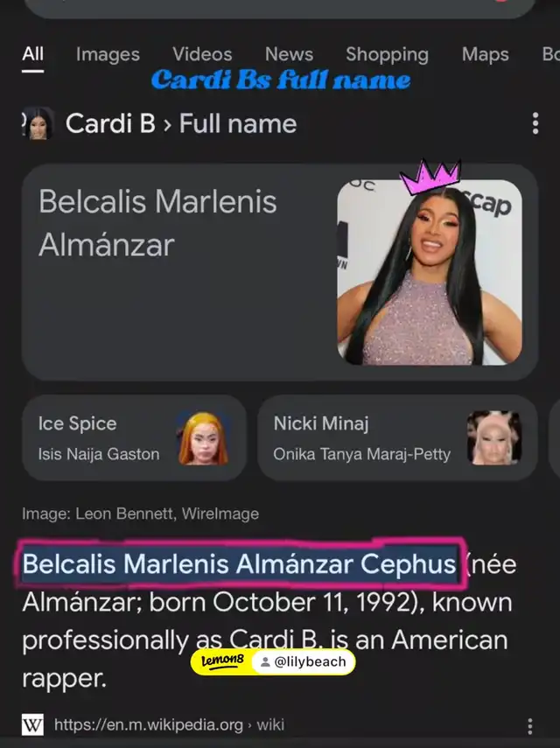560x748 pixels.
Task: Tap the Lemon8 logo badge
Action: point(222,661)
